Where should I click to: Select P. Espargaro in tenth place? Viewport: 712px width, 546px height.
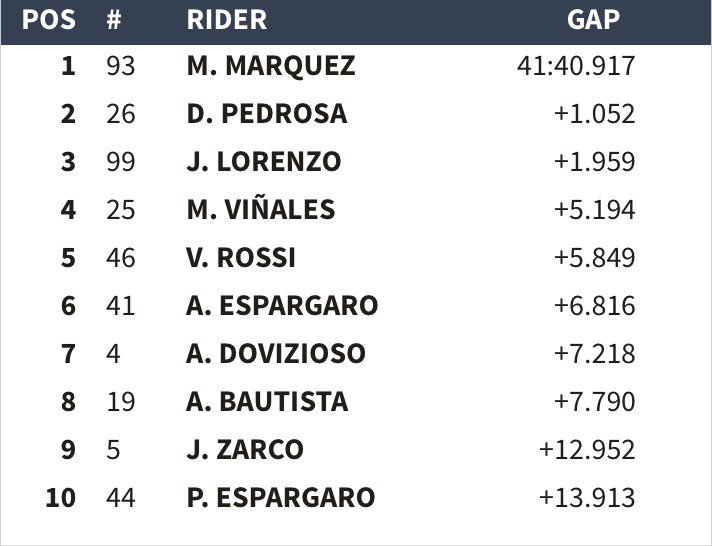coord(280,497)
